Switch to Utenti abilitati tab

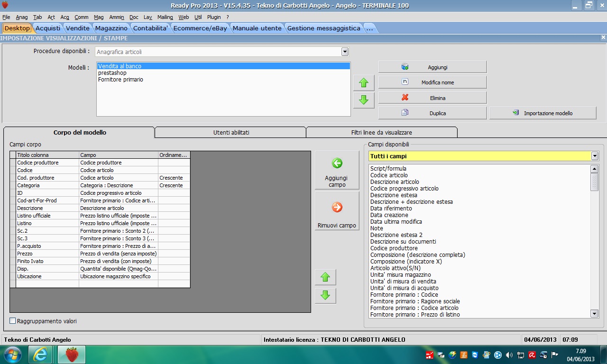point(231,132)
